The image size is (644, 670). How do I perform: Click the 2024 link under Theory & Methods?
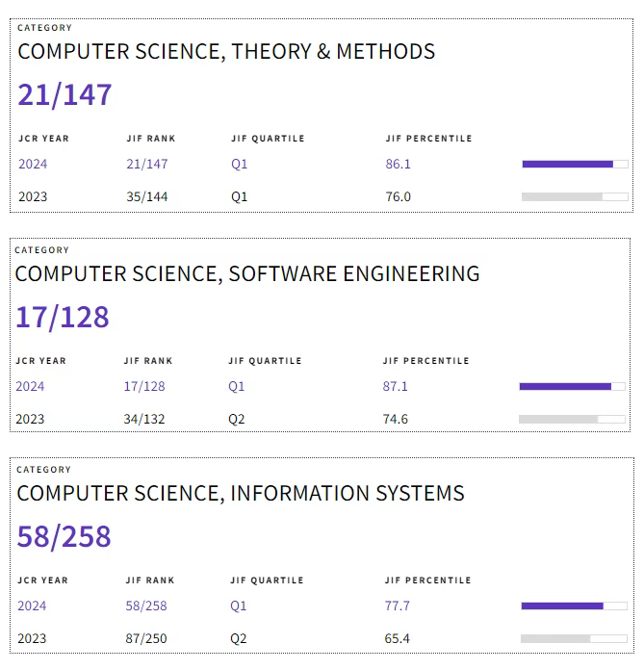[33, 164]
